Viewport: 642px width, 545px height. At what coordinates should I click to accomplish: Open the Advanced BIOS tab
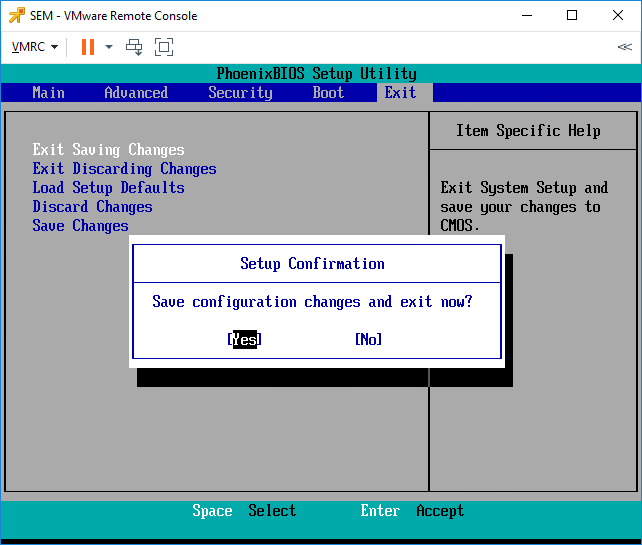pos(136,93)
